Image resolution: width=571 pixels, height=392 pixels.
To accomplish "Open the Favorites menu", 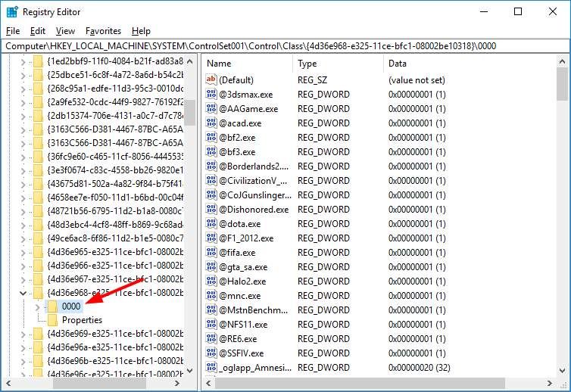I will point(103,31).
